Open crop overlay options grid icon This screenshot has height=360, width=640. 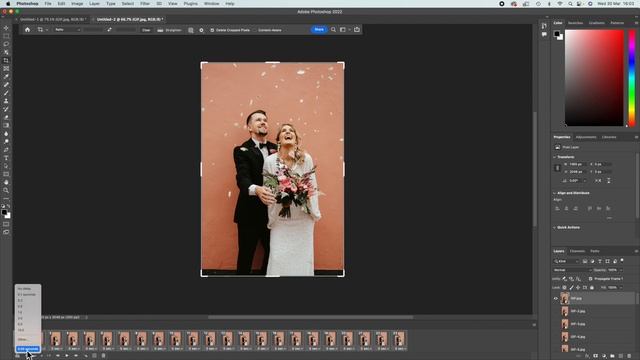click(191, 30)
